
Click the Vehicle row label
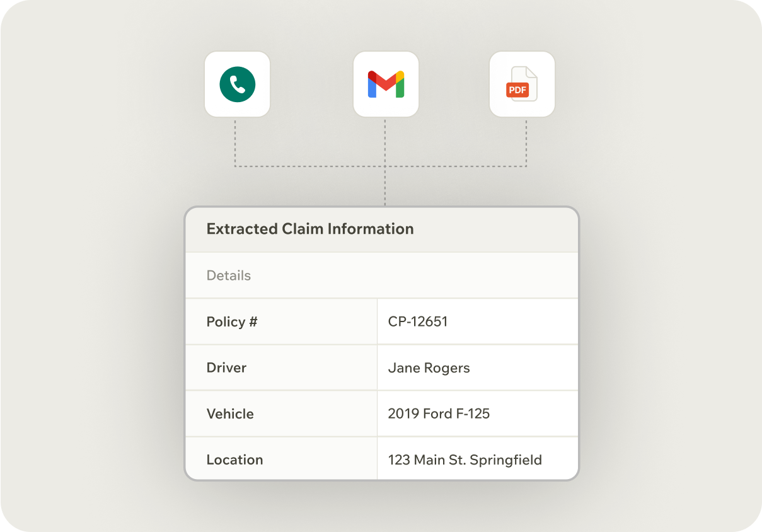230,413
